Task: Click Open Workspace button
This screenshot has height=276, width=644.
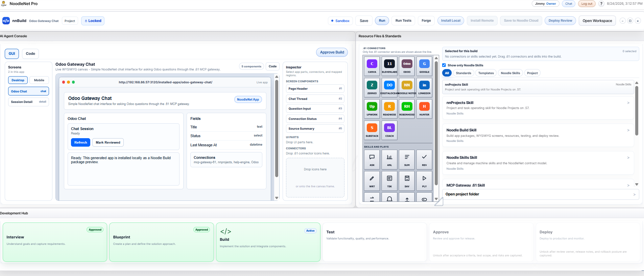Action: tap(597, 21)
